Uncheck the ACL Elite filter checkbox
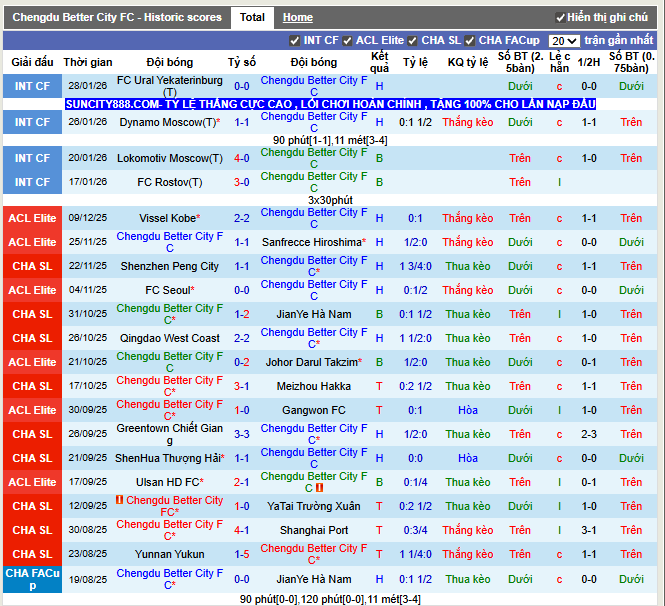The image size is (665, 606). (347, 41)
